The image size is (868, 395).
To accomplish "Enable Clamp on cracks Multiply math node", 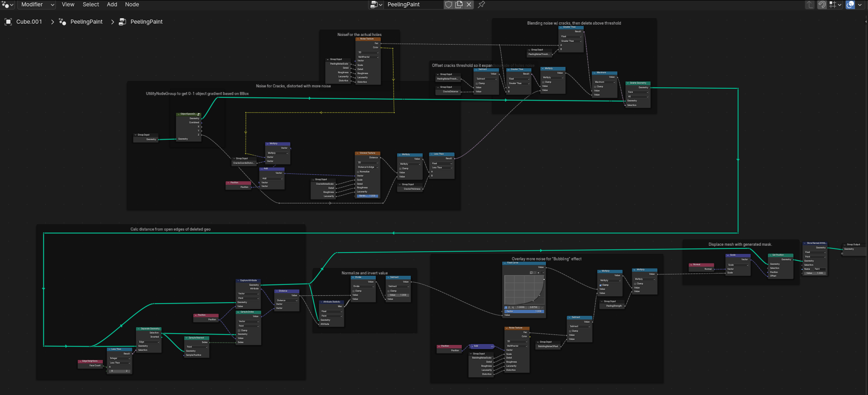I will pos(400,169).
